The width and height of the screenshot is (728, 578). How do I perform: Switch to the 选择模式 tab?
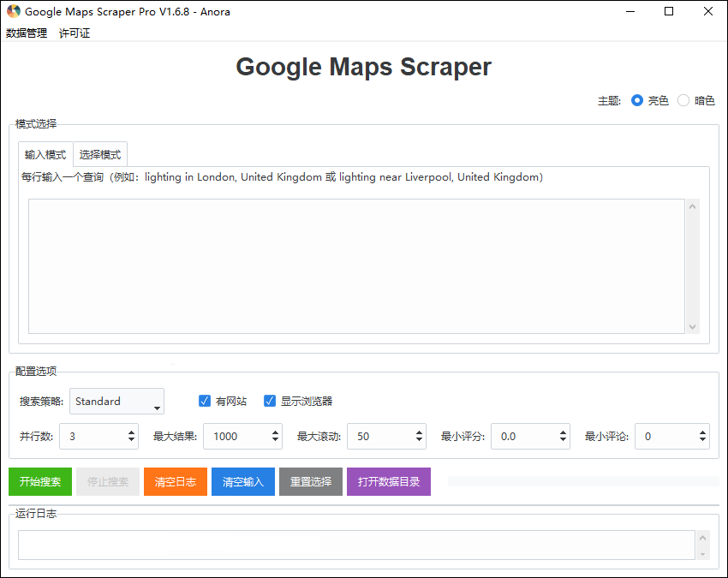click(x=100, y=155)
